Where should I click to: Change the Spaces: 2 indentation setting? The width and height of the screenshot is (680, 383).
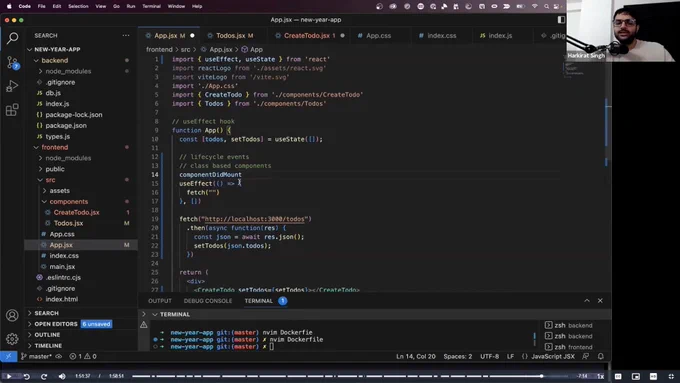tap(458, 356)
